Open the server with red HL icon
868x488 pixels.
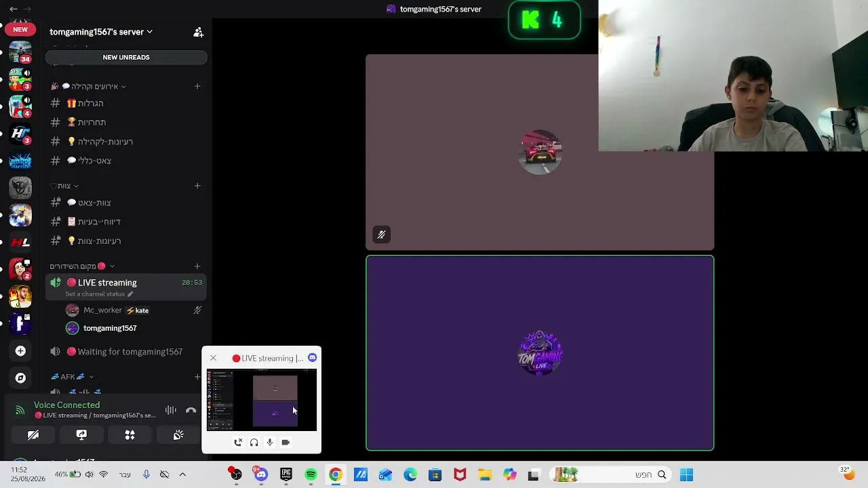click(20, 242)
